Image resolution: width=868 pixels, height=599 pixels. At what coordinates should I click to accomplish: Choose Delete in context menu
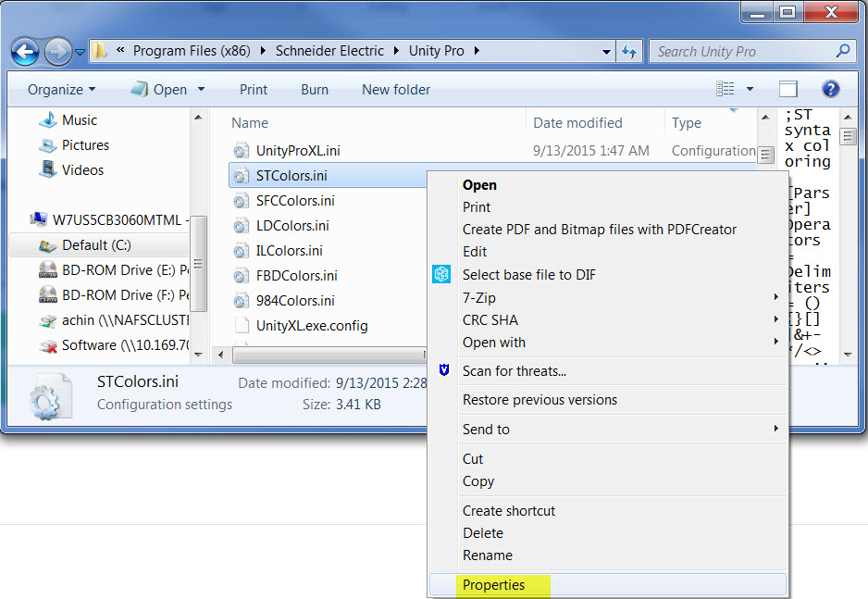[483, 532]
